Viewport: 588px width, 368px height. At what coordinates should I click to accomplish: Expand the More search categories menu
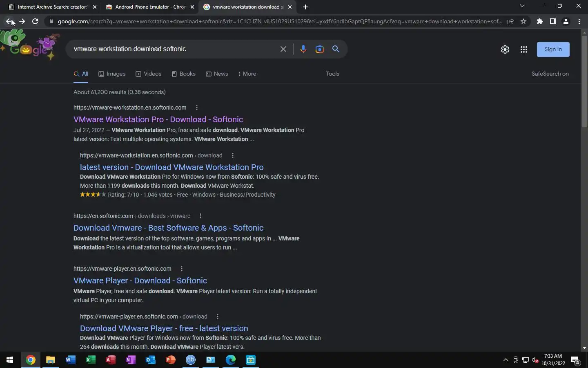(247, 74)
